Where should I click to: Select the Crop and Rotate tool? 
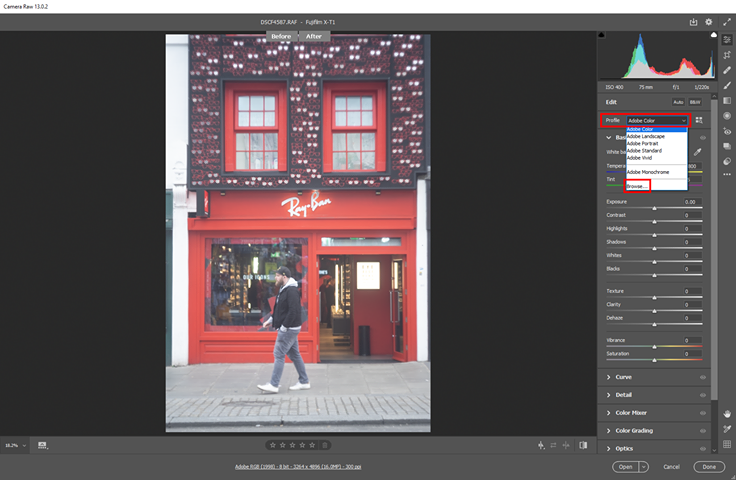(x=727, y=55)
